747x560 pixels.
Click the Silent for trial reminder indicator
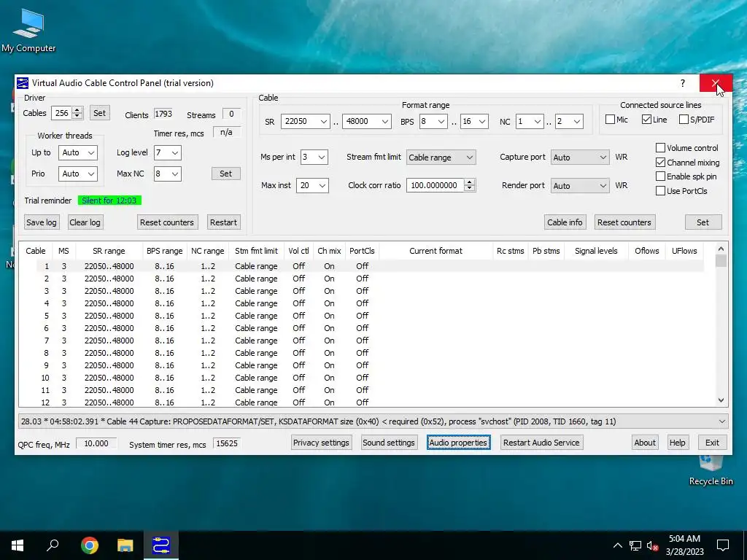pyautogui.click(x=109, y=201)
